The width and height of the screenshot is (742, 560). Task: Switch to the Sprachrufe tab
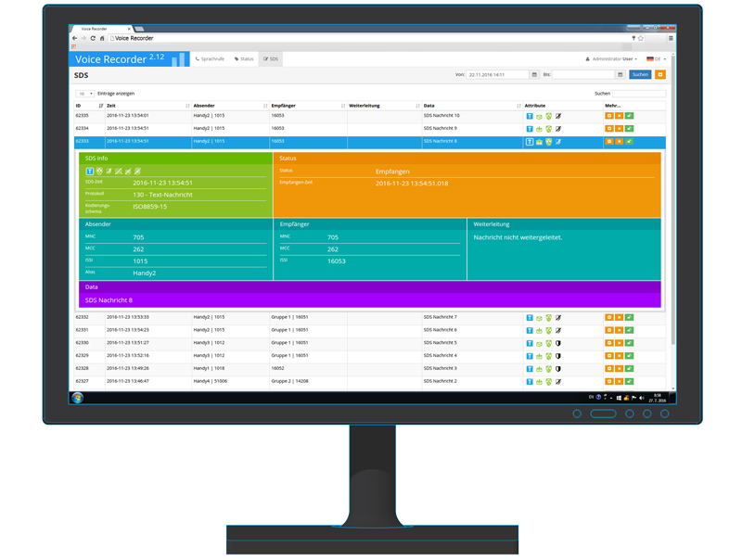pos(210,59)
